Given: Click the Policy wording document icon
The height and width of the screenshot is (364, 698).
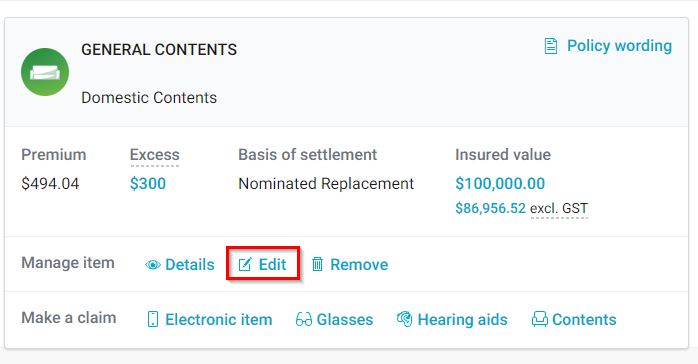Looking at the screenshot, I should click(551, 46).
